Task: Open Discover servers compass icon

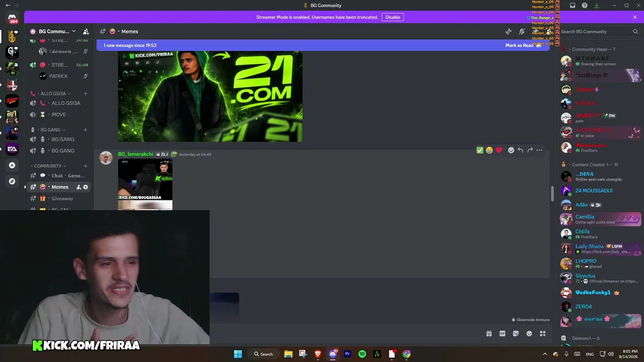Action: coord(12,182)
